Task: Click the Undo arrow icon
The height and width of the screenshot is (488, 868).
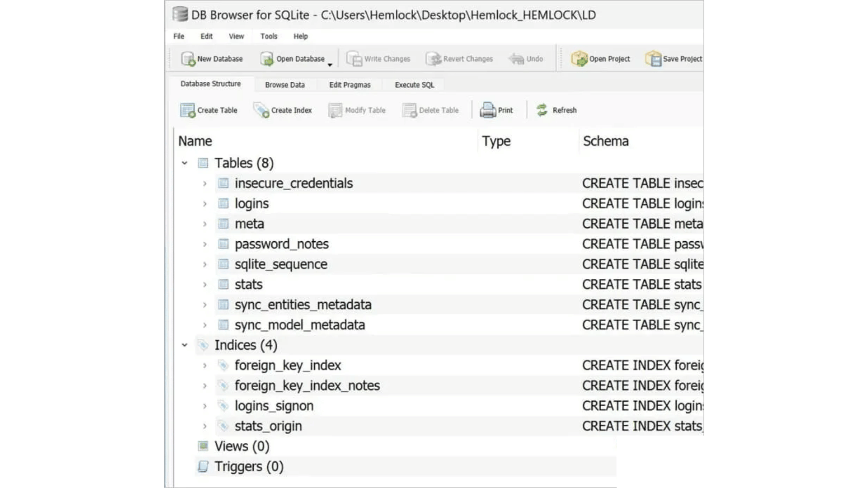Action: point(516,59)
